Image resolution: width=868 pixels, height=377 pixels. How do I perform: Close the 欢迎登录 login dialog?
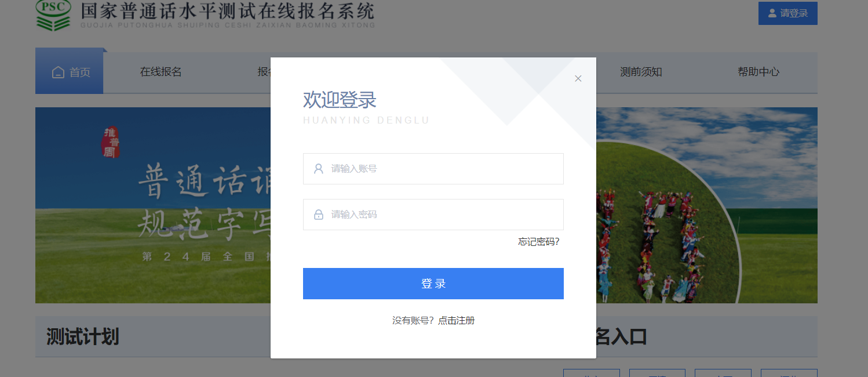coord(578,78)
